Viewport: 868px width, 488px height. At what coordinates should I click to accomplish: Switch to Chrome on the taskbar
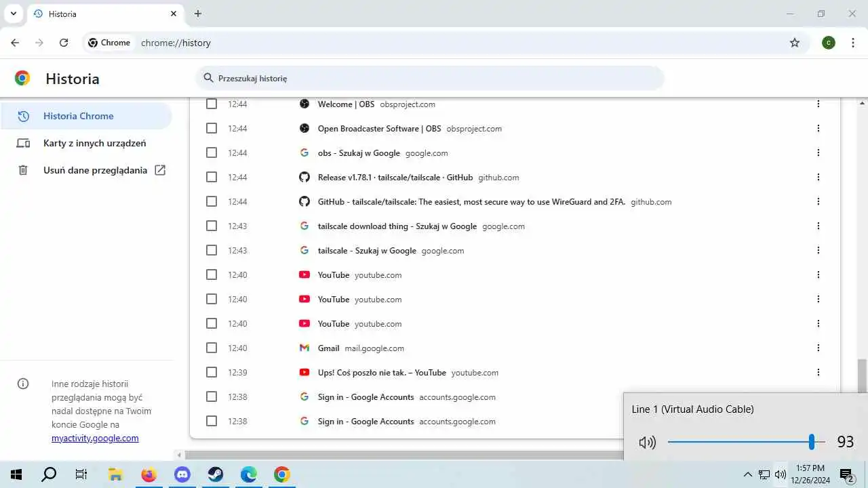pos(281,474)
